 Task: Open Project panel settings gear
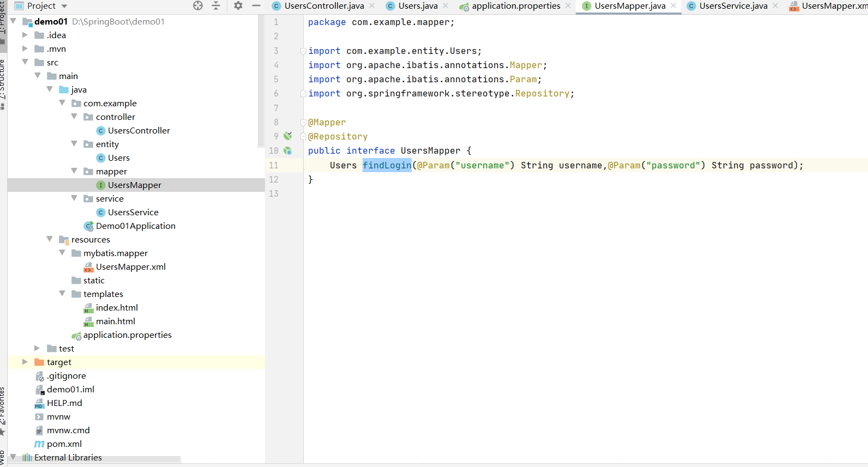238,5
